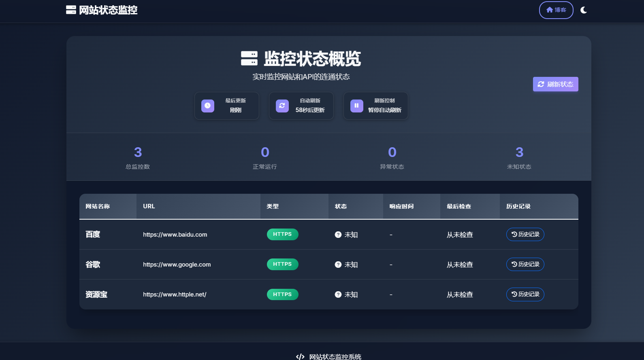The width and height of the screenshot is (644, 360).
Task: Pause auto refresh via the pause icon
Action: [357, 106]
